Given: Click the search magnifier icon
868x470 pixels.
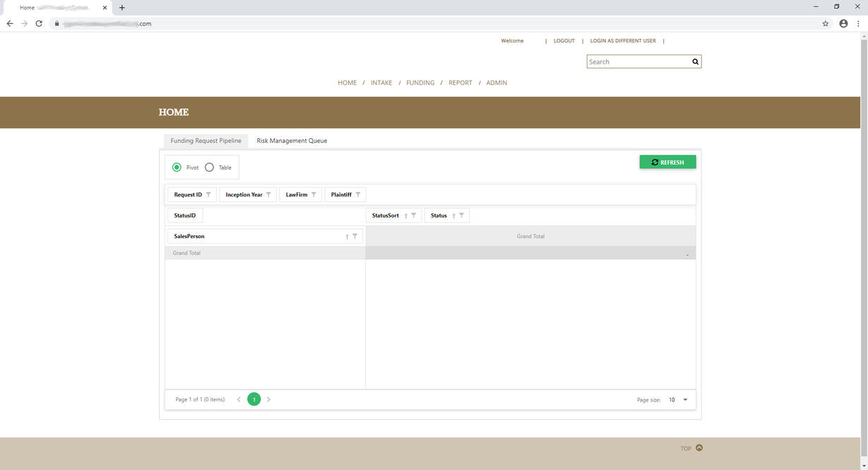Looking at the screenshot, I should [x=695, y=61].
